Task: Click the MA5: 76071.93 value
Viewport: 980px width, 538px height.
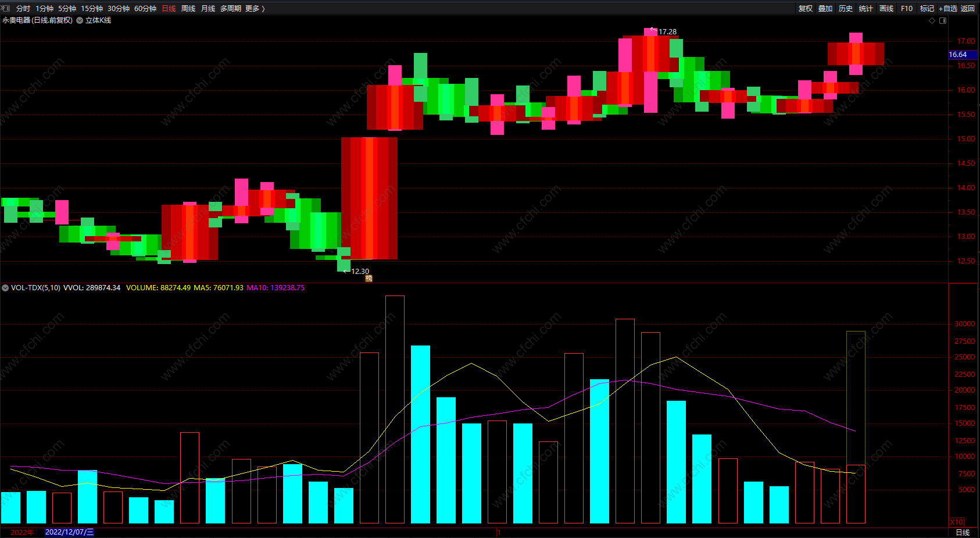Action: tap(219, 288)
